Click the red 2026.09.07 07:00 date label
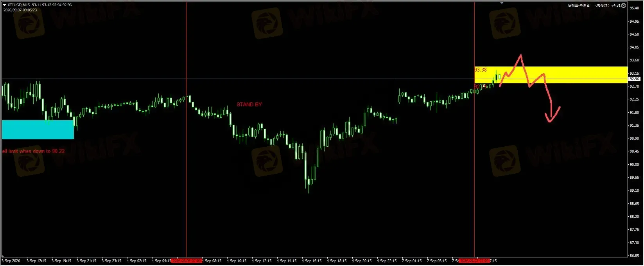The width and height of the screenshot is (644, 266). point(475,261)
